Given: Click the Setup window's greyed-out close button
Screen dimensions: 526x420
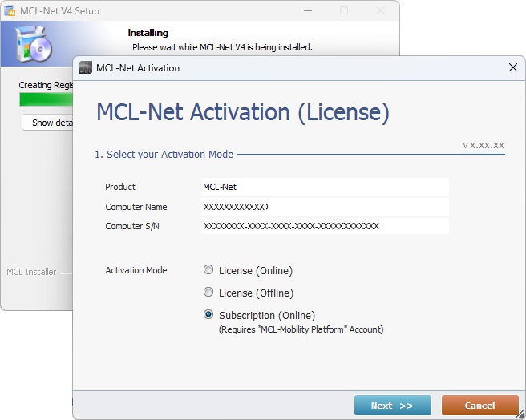Looking at the screenshot, I should click(x=381, y=10).
